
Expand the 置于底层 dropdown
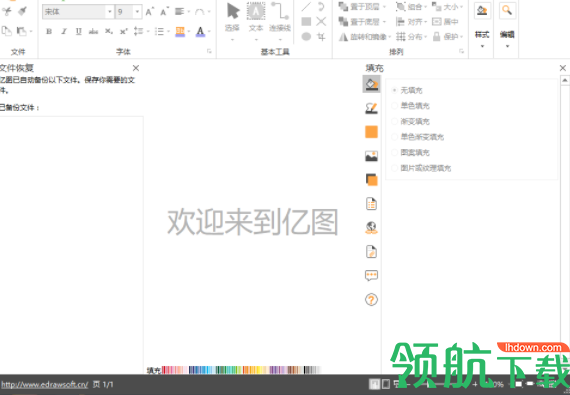click(x=384, y=22)
